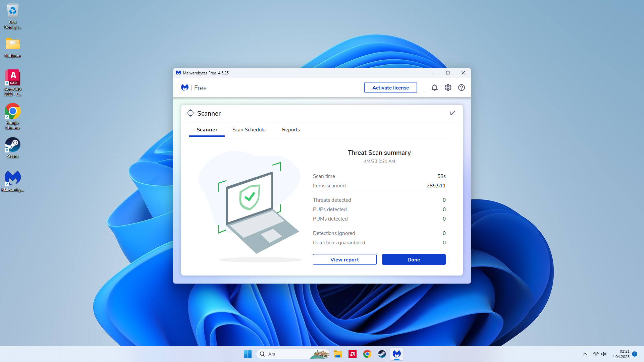Open the notifications bell icon

click(434, 87)
